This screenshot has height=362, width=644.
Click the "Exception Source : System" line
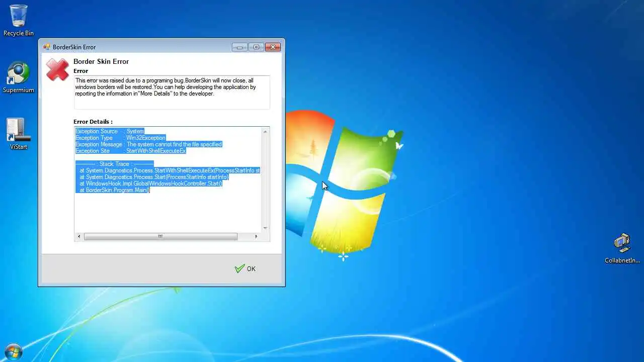[x=110, y=131]
